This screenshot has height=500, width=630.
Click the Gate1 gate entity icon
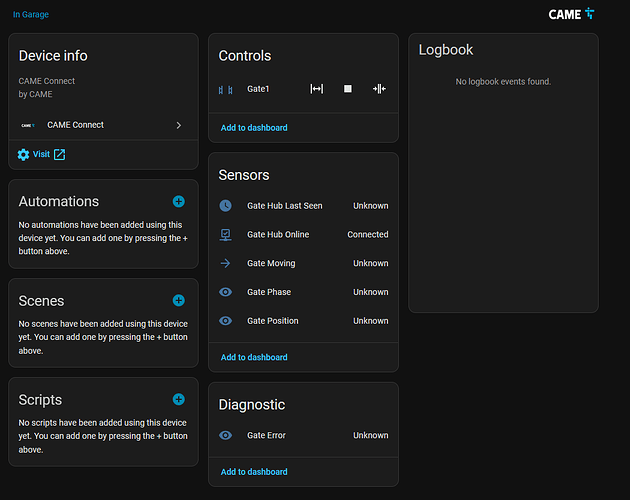click(x=226, y=90)
